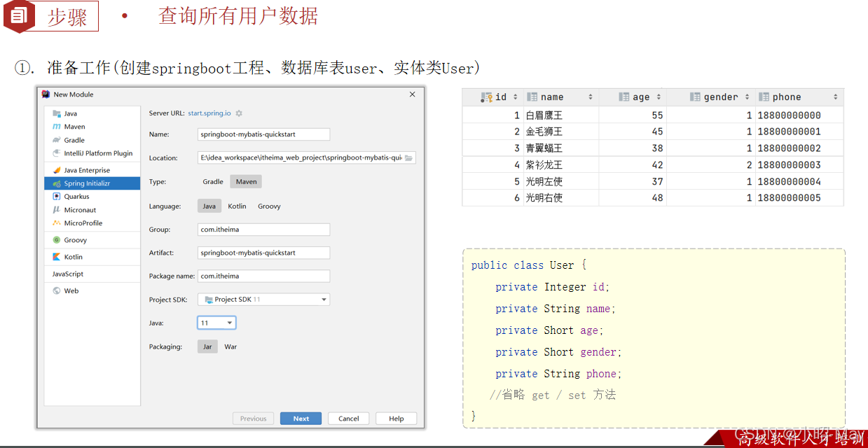Image resolution: width=868 pixels, height=448 pixels.
Task: Click 'private String phone;' code line
Action: coord(558,374)
